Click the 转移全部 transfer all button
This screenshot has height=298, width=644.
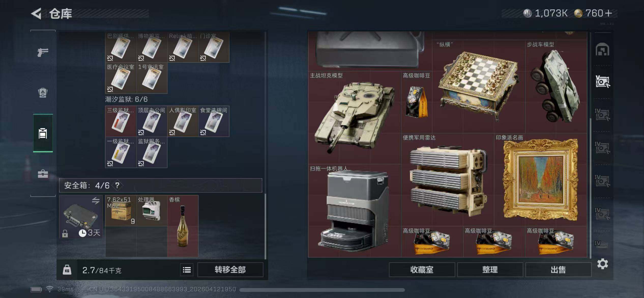point(230,270)
